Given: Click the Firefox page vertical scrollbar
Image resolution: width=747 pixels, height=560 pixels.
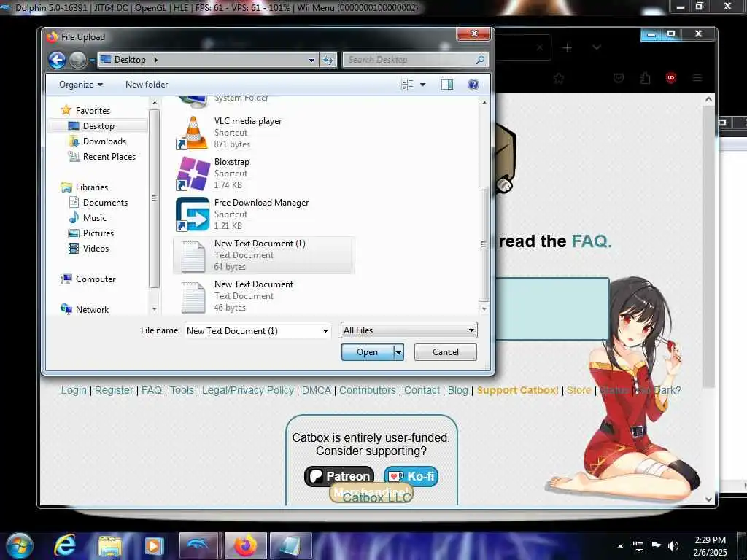Looking at the screenshot, I should tap(709, 246).
